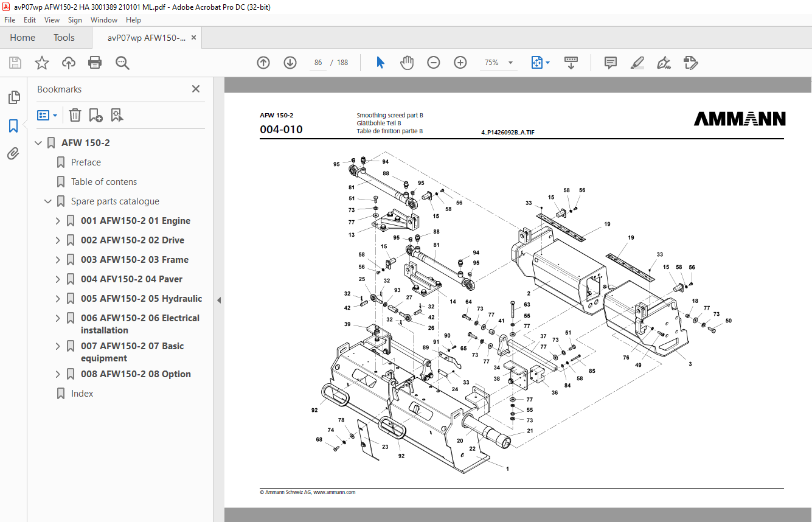Open the Page Thumbnails panel icon
Screen dimensions: 812x522
13,97
